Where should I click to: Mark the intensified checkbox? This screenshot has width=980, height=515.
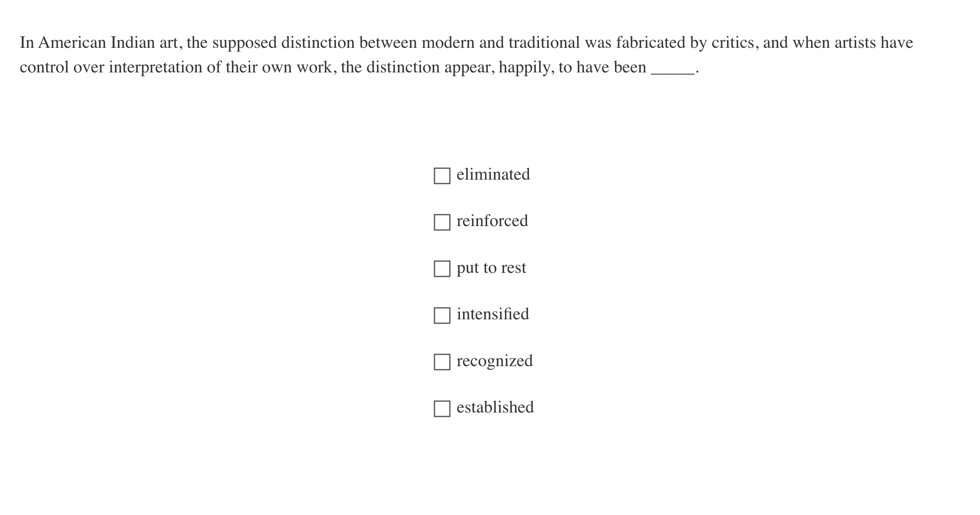pos(442,315)
